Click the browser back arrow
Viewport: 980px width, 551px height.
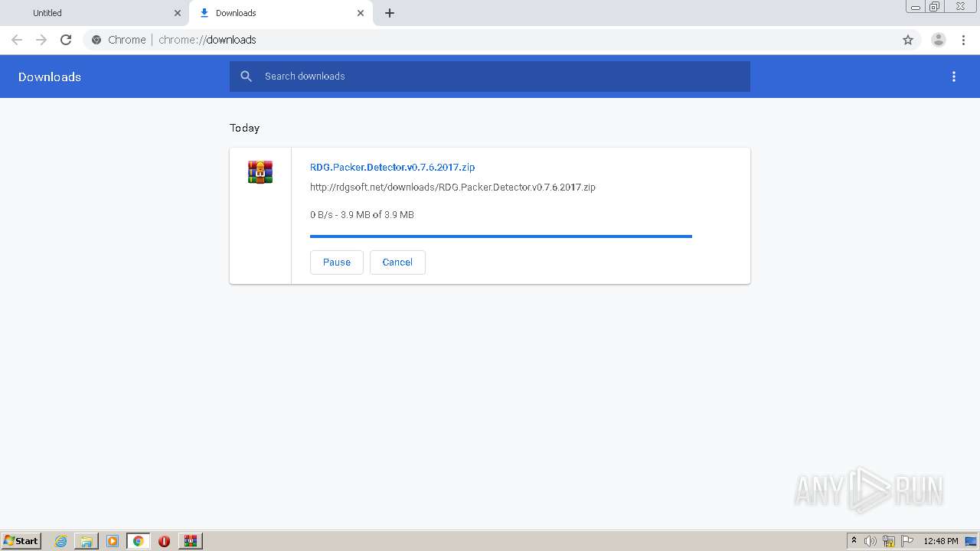click(17, 40)
